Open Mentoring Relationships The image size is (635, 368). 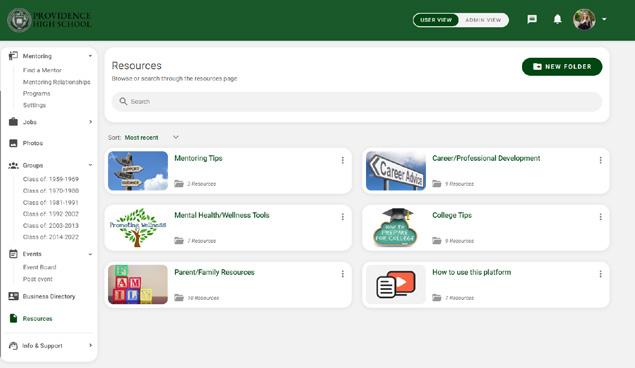[57, 82]
